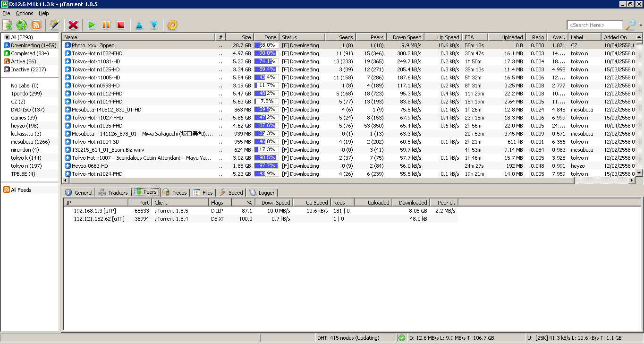Move torrent down the queue with down arrow
The height and width of the screenshot is (344, 644).
point(154,25)
